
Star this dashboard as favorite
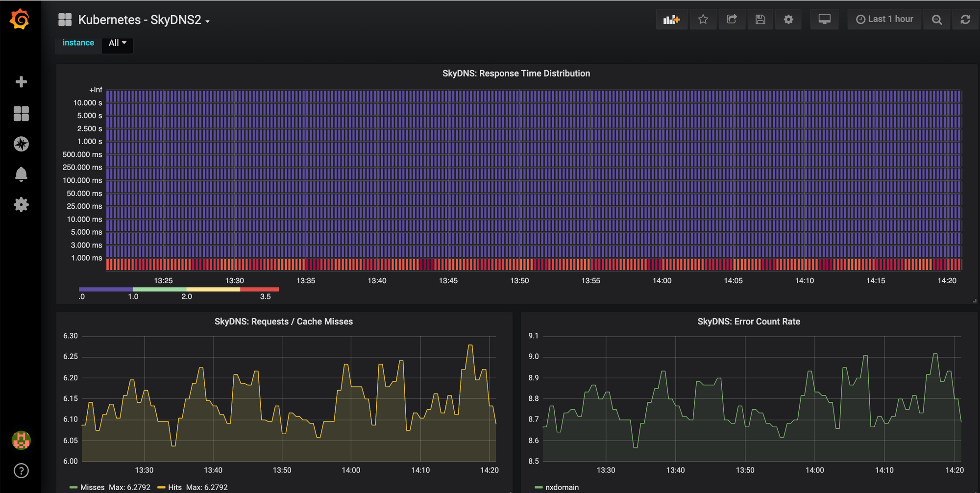tap(703, 19)
